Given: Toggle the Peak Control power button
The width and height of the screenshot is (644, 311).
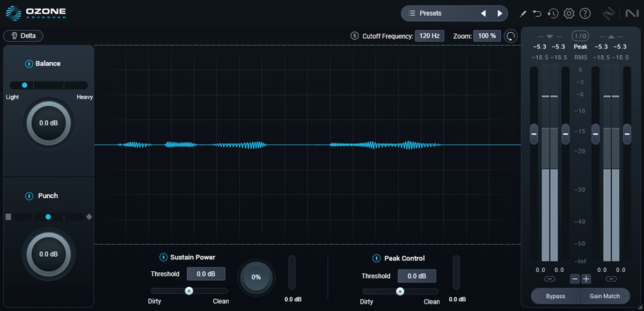Looking at the screenshot, I should (376, 258).
